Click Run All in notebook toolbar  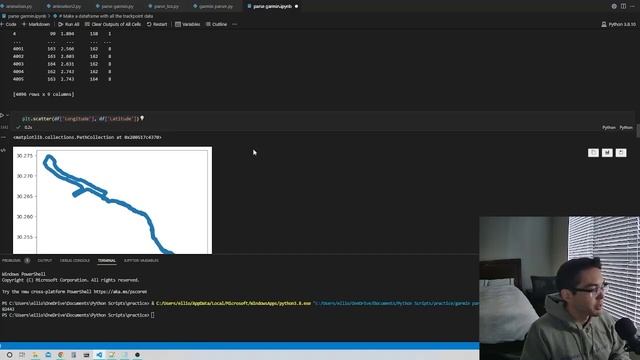pos(69,24)
